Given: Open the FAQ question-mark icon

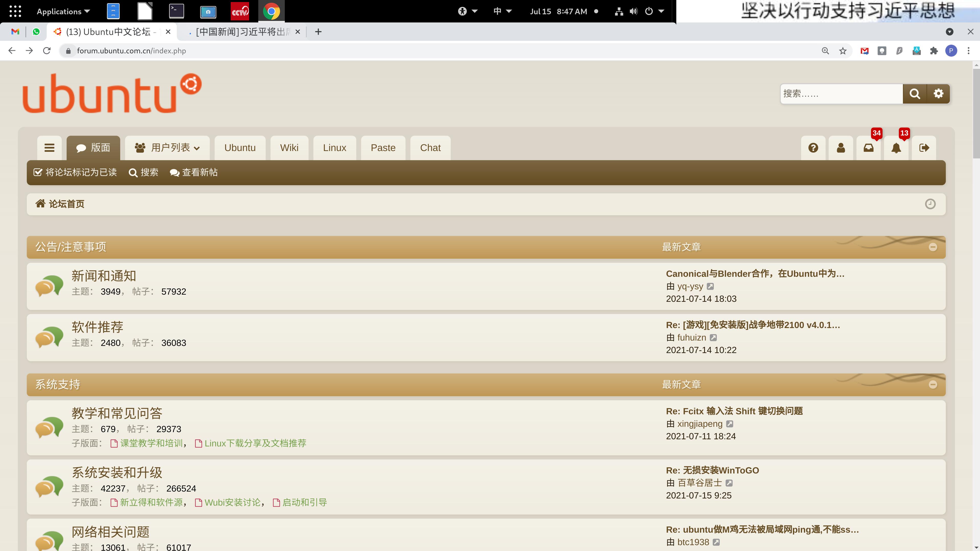Looking at the screenshot, I should click(813, 148).
